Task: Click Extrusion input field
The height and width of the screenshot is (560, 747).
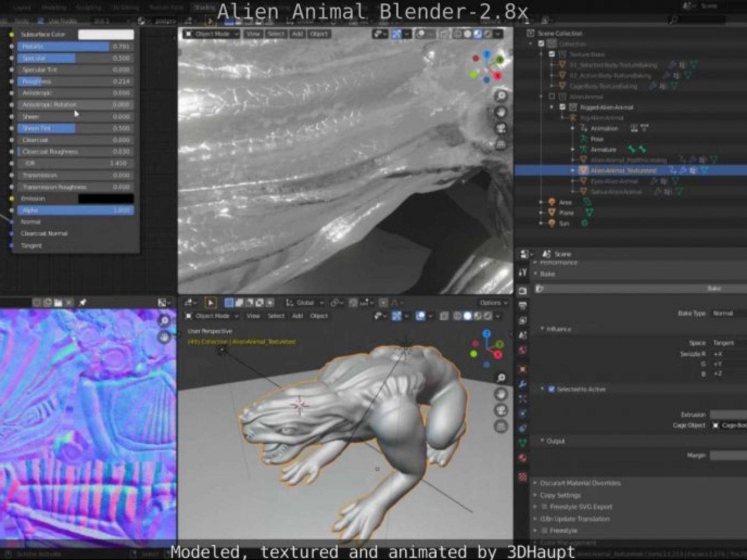Action: click(x=728, y=414)
